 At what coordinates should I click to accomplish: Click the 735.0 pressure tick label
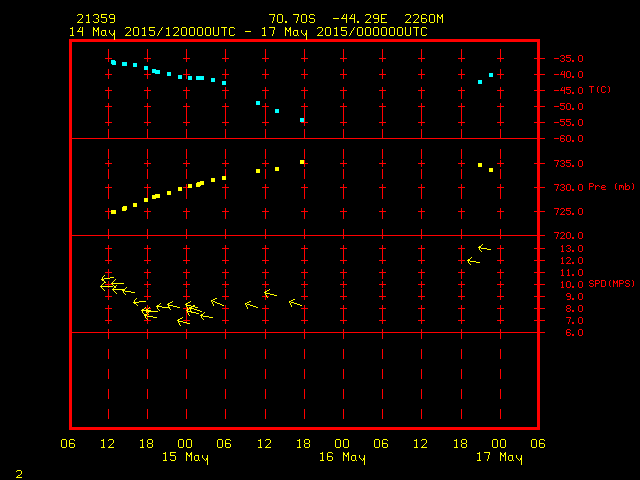click(566, 163)
